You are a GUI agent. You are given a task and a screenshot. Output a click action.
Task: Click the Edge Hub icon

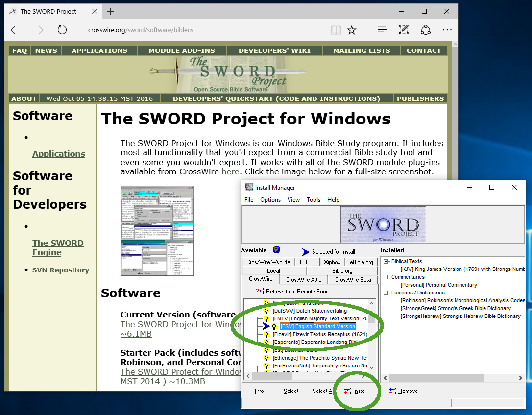pos(383,30)
